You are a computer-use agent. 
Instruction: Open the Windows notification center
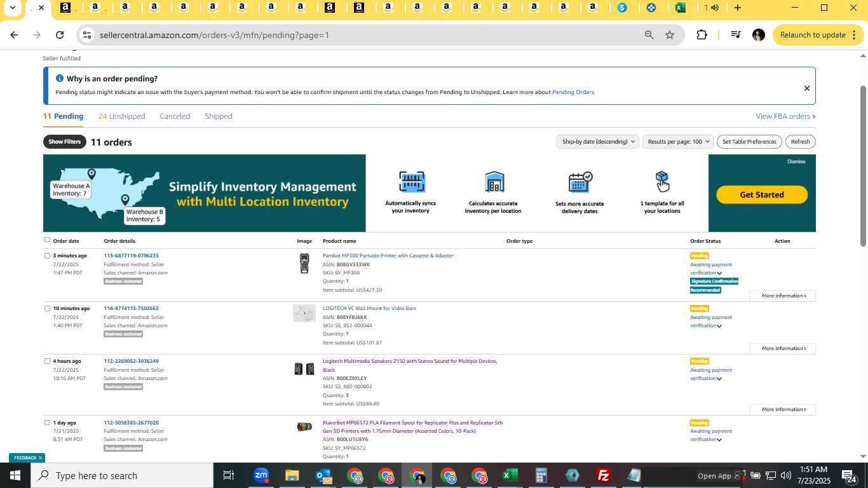(x=849, y=475)
